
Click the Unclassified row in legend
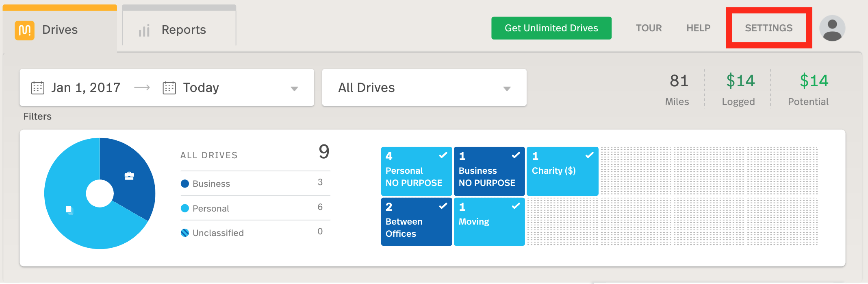point(255,233)
